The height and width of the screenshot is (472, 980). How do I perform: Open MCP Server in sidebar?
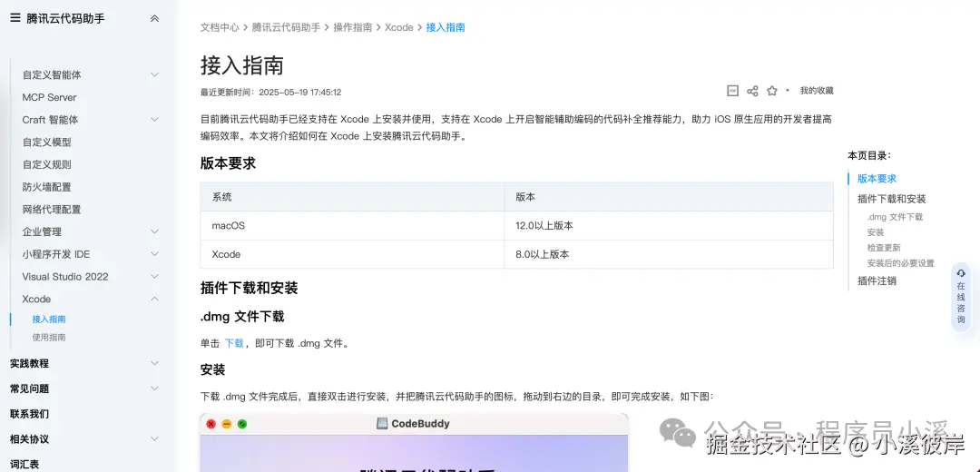coord(49,97)
